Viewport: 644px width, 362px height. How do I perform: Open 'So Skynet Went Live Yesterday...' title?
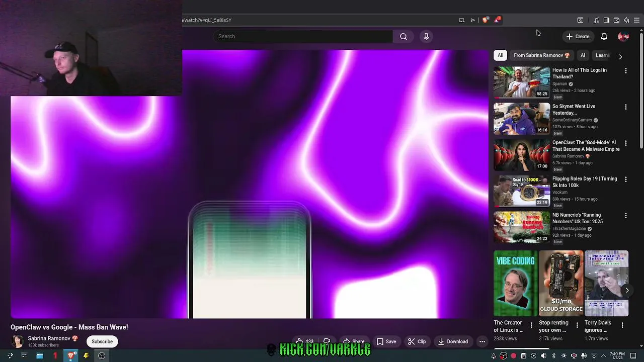(x=574, y=110)
